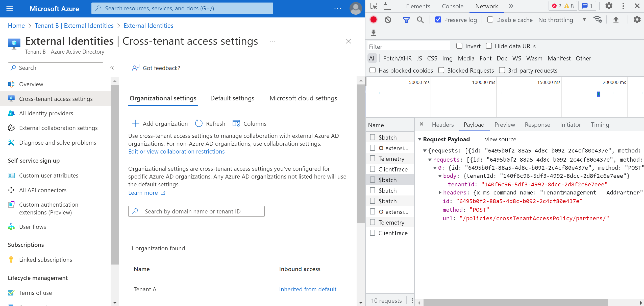Uncheck the Preserve log checkbox
The width and height of the screenshot is (644, 306).
[438, 20]
